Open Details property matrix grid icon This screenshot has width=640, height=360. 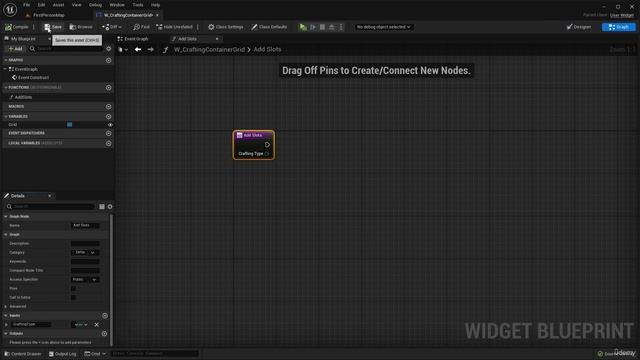pyautogui.click(x=102, y=207)
